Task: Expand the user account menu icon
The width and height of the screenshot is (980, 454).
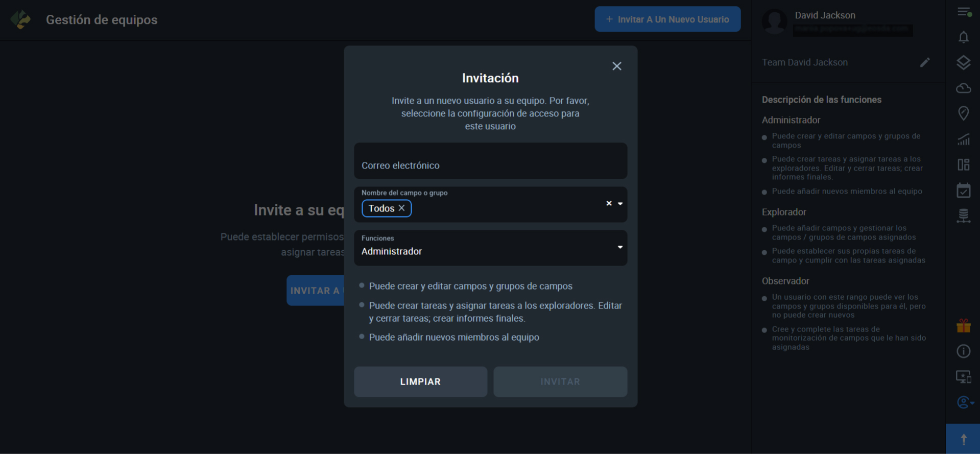Action: pos(964,402)
